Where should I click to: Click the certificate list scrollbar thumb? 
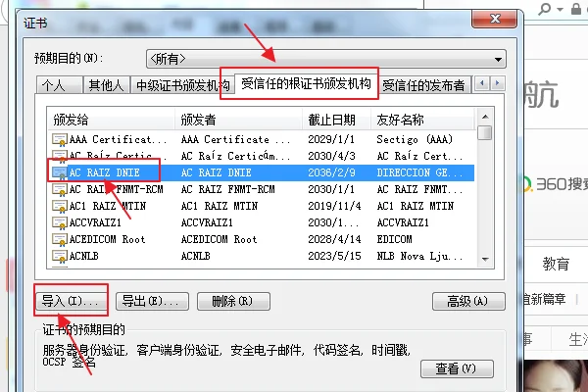(x=485, y=133)
